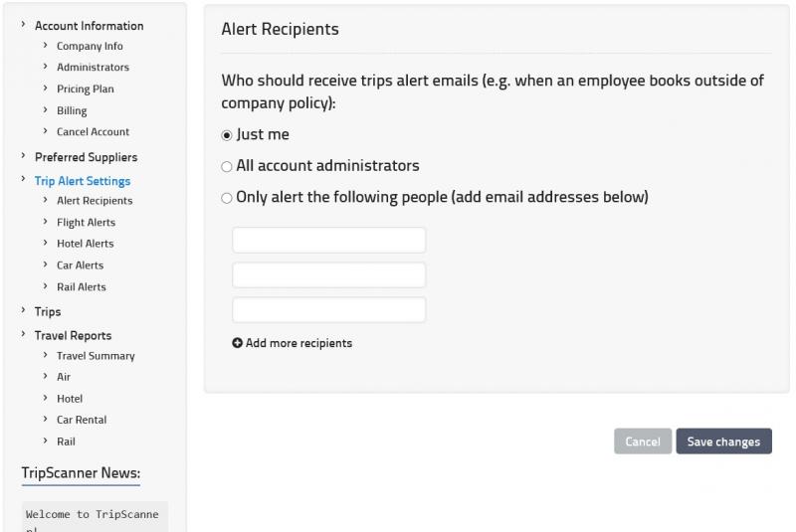
Task: Expand the Preferred Suppliers chevron
Action: 23,156
